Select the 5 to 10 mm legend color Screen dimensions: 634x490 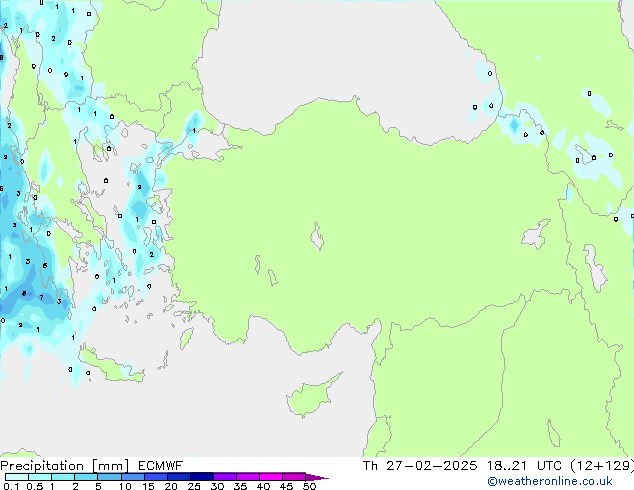[109, 477]
